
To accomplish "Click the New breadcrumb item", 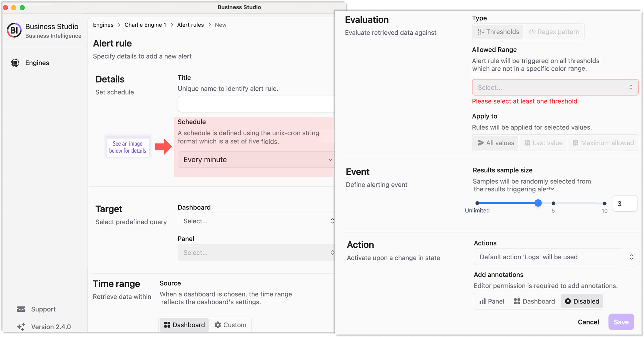I will (221, 25).
